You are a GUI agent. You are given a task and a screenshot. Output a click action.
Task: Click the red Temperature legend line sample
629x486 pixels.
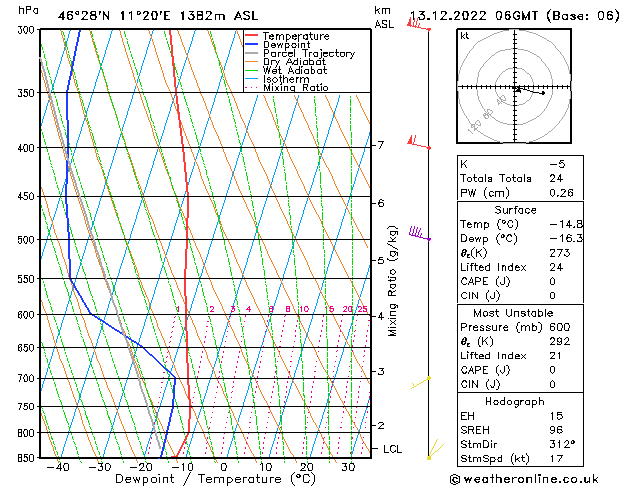(x=251, y=36)
